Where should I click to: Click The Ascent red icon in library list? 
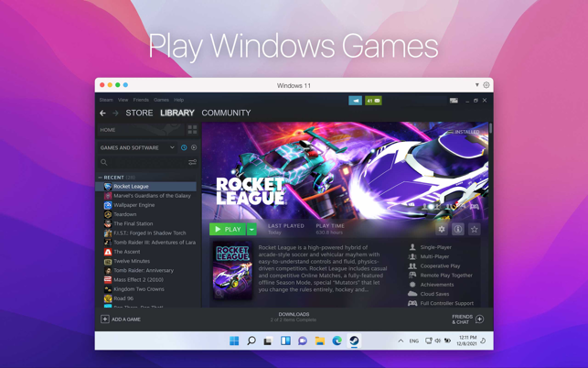(x=108, y=252)
